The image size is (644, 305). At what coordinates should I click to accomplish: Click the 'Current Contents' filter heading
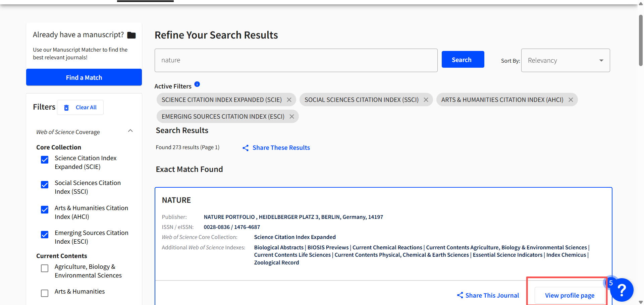tap(62, 256)
